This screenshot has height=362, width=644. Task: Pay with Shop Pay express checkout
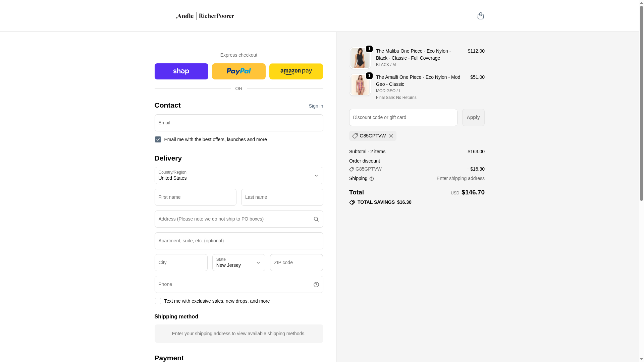coord(181,71)
